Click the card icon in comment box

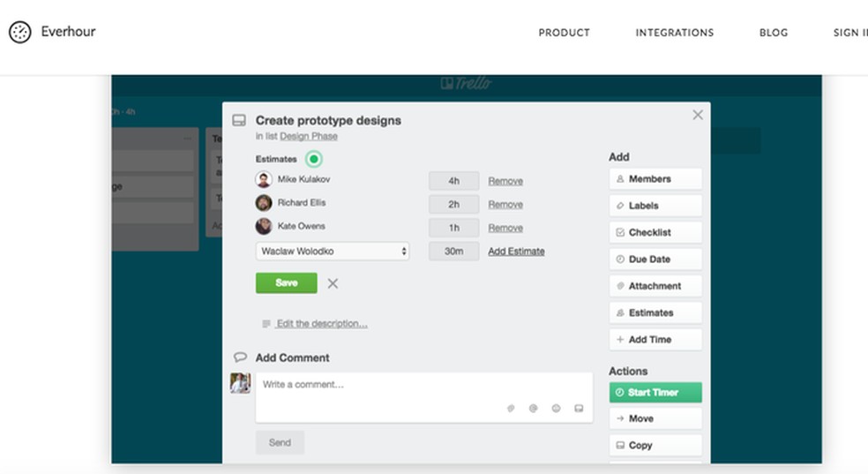click(x=579, y=408)
